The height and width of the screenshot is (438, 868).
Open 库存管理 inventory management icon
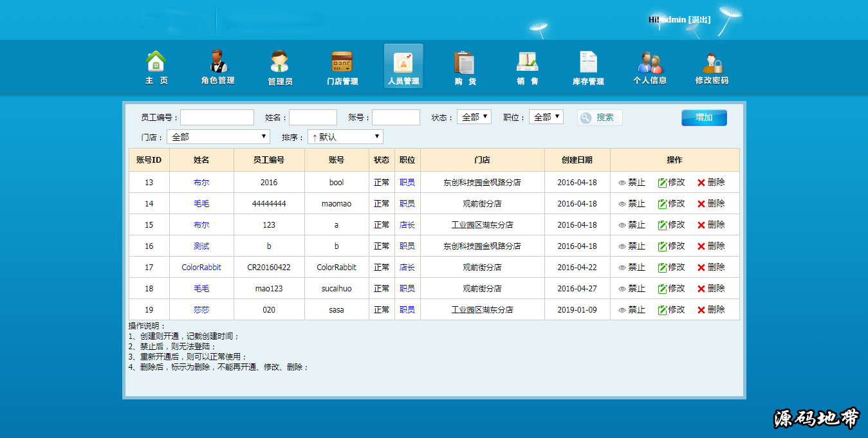coord(588,68)
